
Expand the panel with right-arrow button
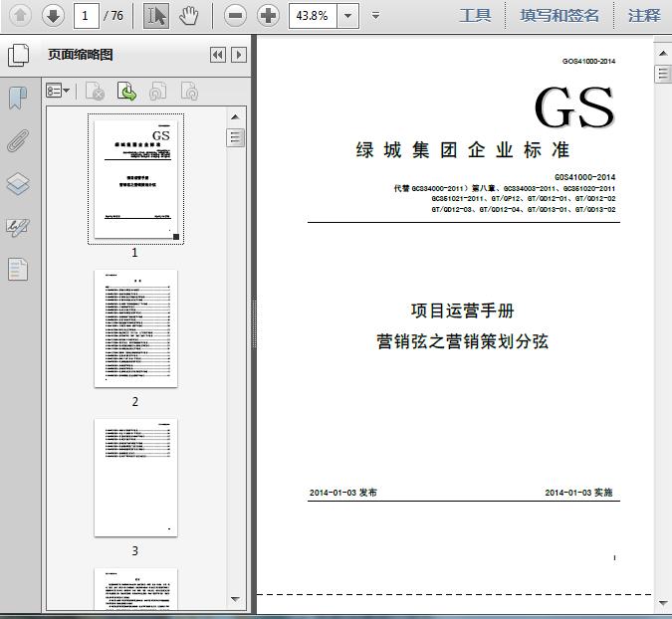click(x=239, y=55)
